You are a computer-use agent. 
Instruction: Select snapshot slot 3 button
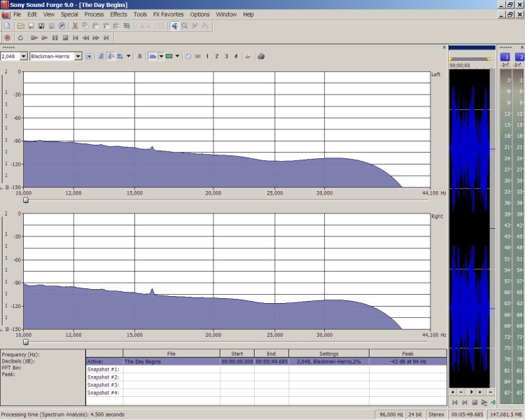(226, 56)
